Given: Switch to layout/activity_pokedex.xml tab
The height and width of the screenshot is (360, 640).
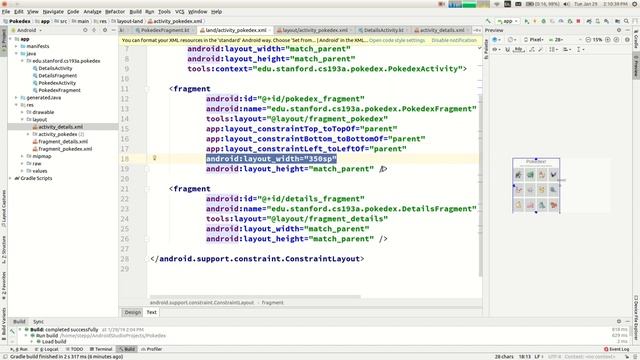Looking at the screenshot, I should [314, 30].
